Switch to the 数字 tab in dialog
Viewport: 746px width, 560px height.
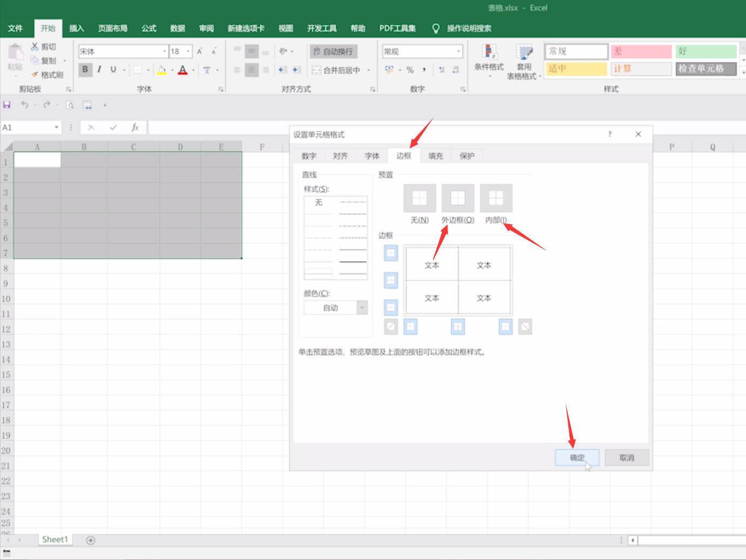pyautogui.click(x=309, y=156)
